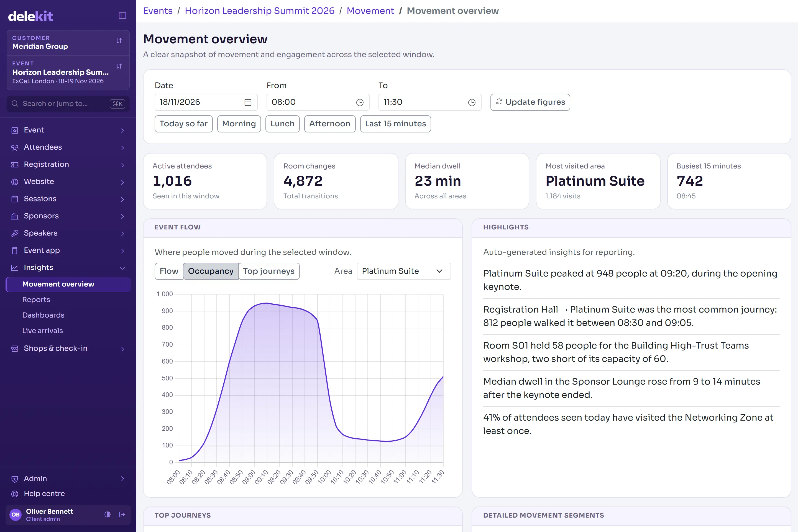Open the Movement breadcrumb link
This screenshot has width=798, height=532.
tap(370, 11)
